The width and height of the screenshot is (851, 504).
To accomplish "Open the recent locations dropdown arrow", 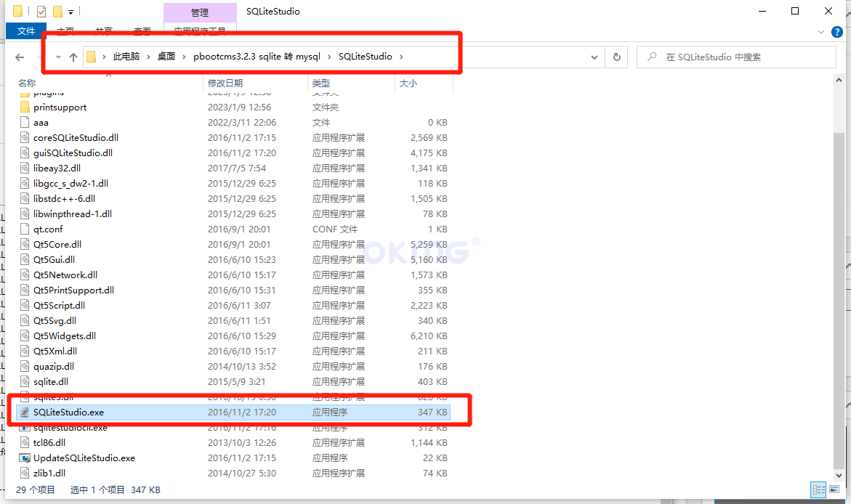I will pos(58,57).
